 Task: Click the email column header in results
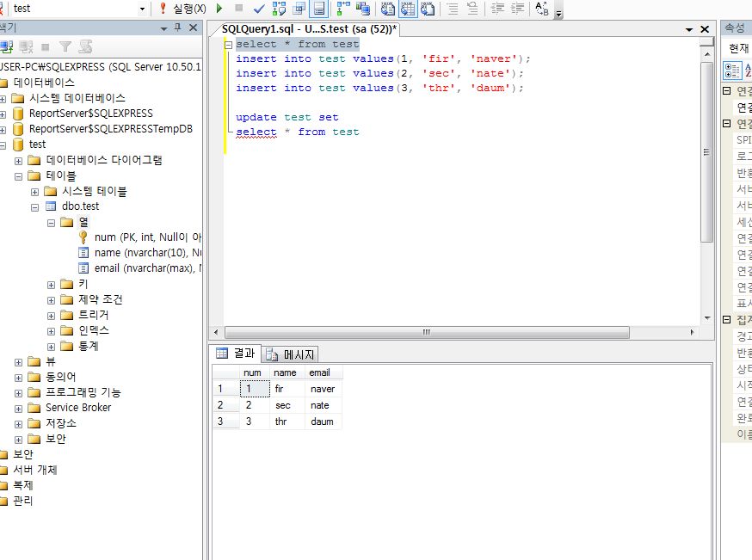324,372
